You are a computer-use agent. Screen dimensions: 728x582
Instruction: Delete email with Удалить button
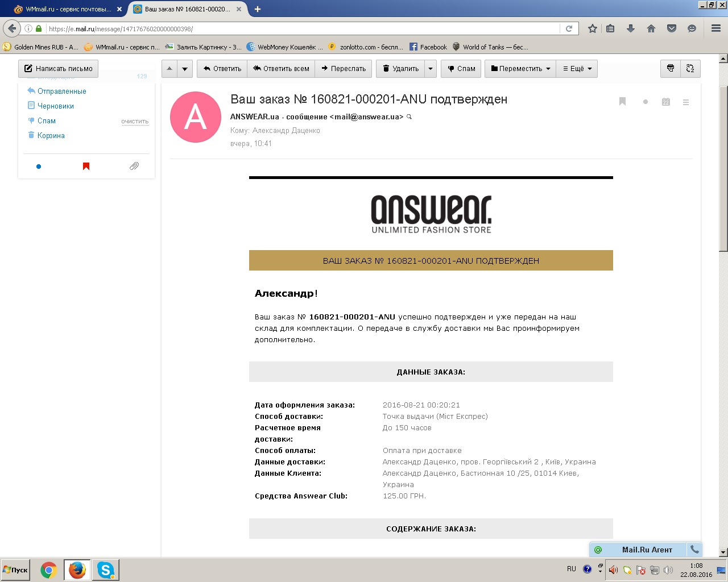coord(400,69)
